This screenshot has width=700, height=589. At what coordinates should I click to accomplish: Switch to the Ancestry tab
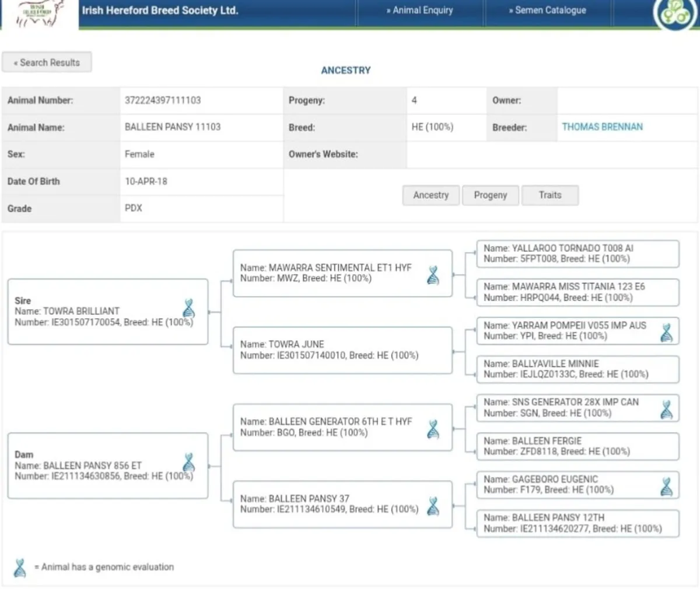coord(431,195)
